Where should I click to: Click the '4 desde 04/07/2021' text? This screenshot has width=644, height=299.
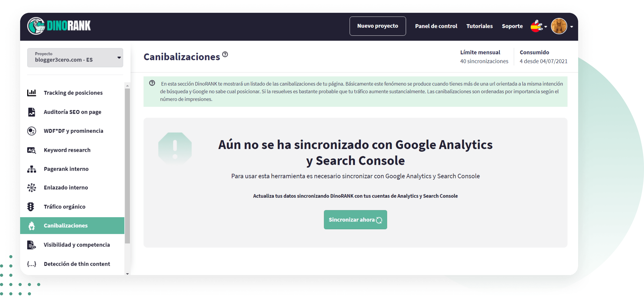point(543,61)
